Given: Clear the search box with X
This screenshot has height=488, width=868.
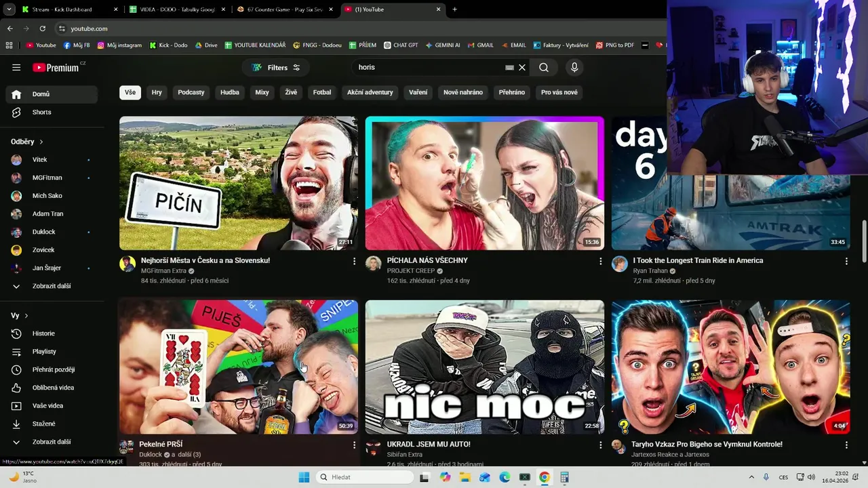Looking at the screenshot, I should pyautogui.click(x=522, y=67).
